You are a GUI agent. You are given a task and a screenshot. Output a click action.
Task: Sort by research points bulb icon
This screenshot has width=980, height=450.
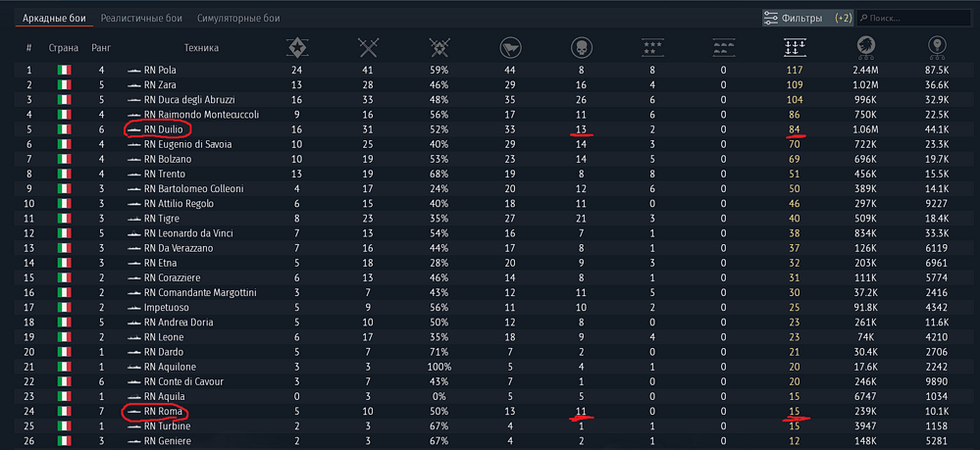coord(936,47)
